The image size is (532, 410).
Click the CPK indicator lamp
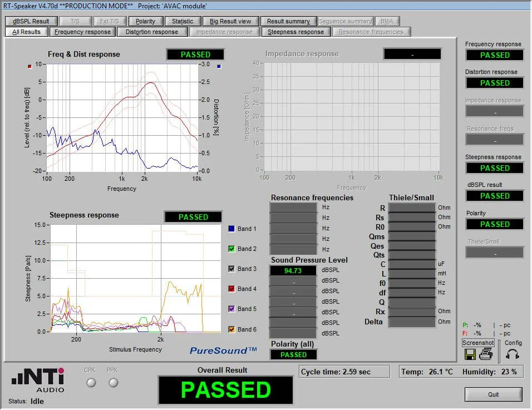pos(90,382)
